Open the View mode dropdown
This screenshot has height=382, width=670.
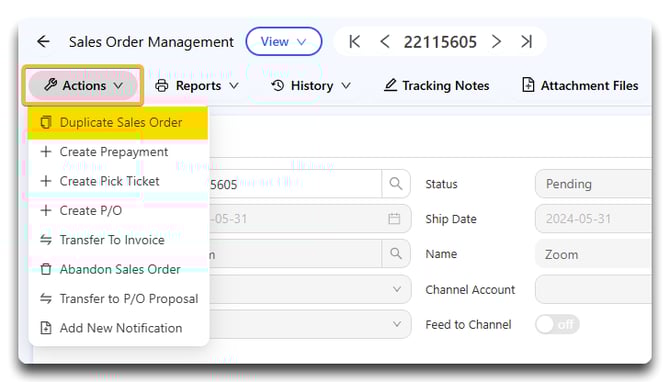284,42
